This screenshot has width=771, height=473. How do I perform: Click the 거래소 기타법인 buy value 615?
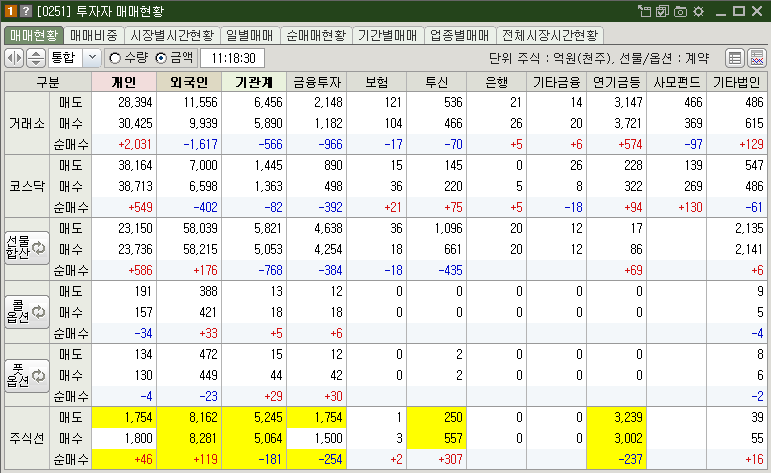754,123
